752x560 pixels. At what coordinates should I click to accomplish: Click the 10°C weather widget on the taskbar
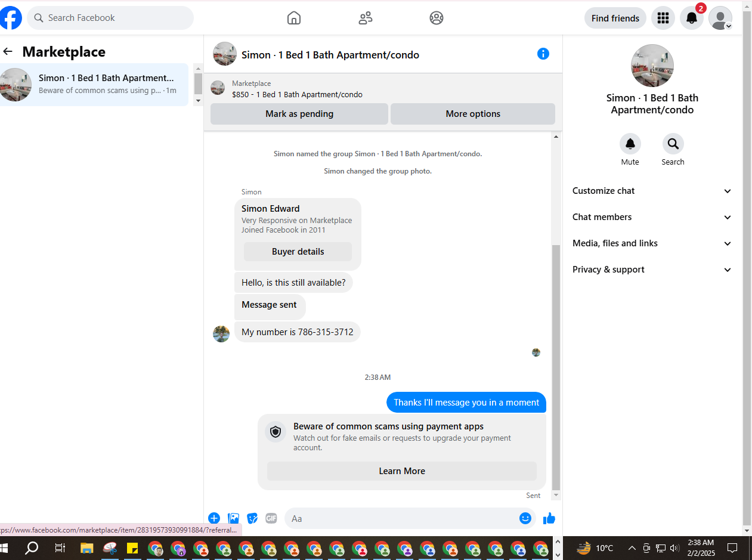coord(595,548)
